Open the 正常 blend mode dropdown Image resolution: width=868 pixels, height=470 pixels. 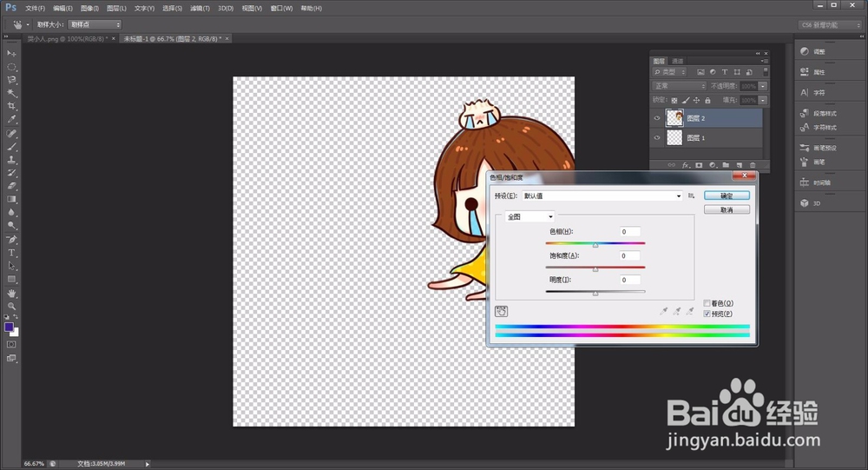pos(680,86)
